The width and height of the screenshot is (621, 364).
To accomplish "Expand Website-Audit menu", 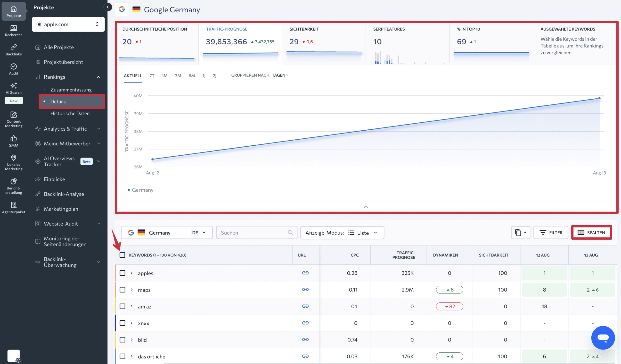I will click(98, 223).
